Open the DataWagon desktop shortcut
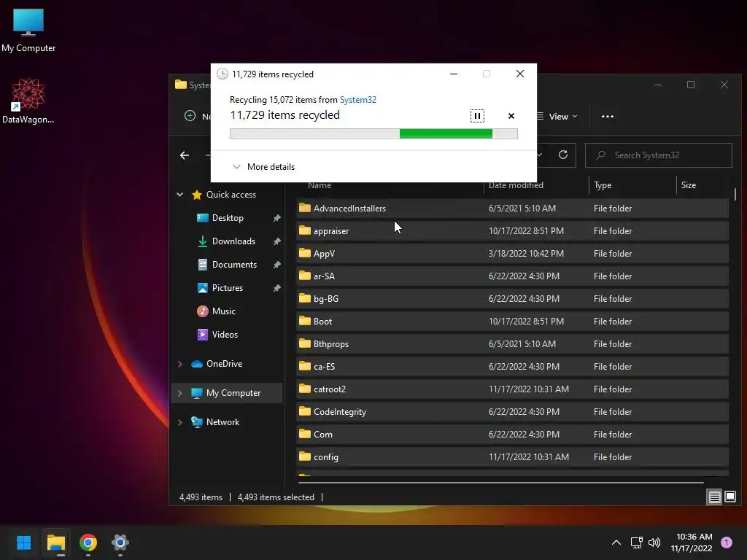This screenshot has height=560, width=747. click(x=28, y=101)
